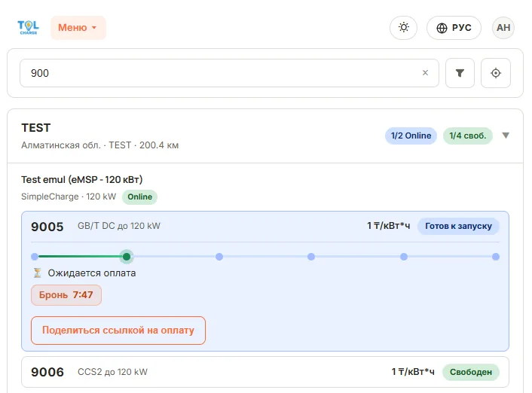This screenshot has width=532, height=393.
Task: Collapse the TEST station with triangle arrow
Action: [506, 136]
